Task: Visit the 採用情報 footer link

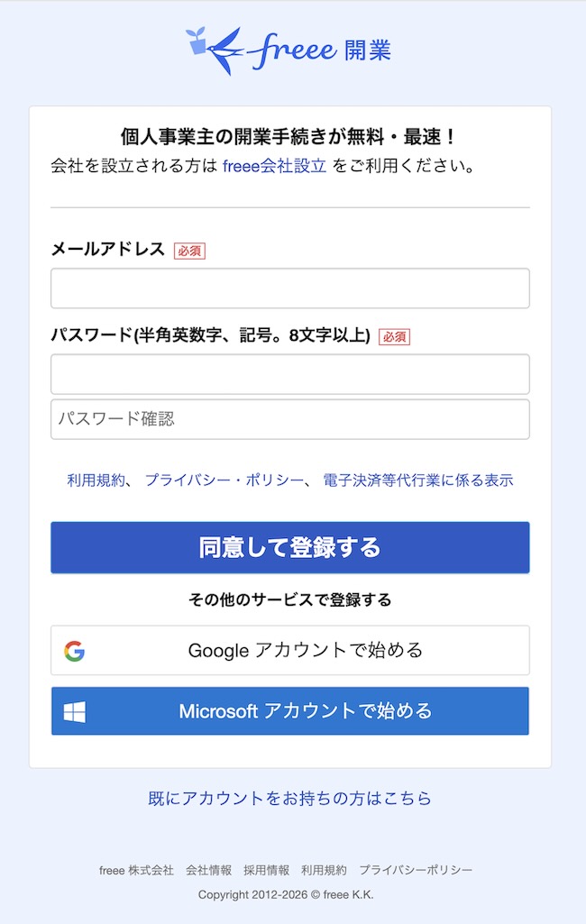Action: 267,871
